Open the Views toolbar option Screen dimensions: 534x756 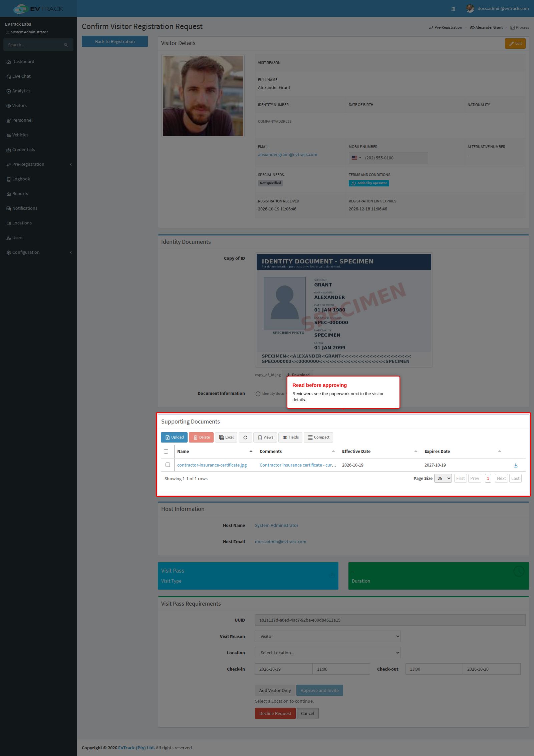(265, 438)
